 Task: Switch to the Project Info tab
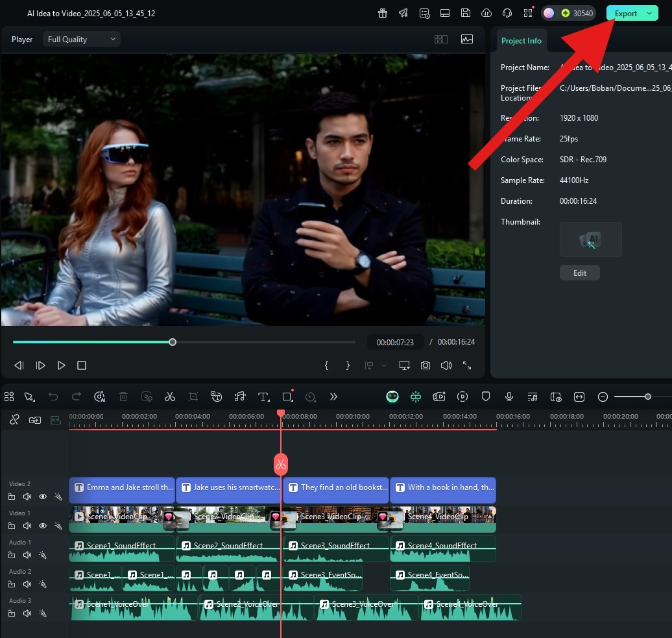(x=521, y=41)
